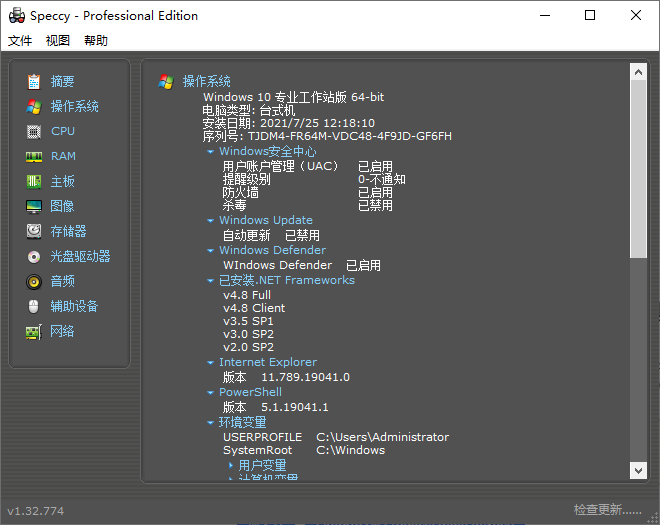Open the 存储器 storage section
Viewport: 660px width, 525px height.
68,231
